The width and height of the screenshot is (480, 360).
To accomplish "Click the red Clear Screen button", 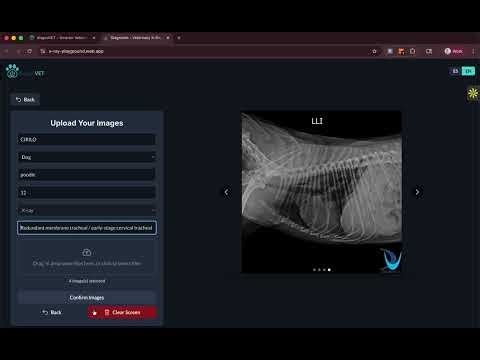I will tap(122, 312).
